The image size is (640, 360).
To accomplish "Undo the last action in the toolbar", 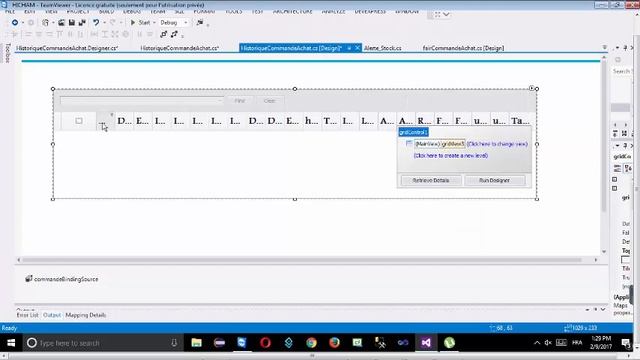I will click(96, 22).
